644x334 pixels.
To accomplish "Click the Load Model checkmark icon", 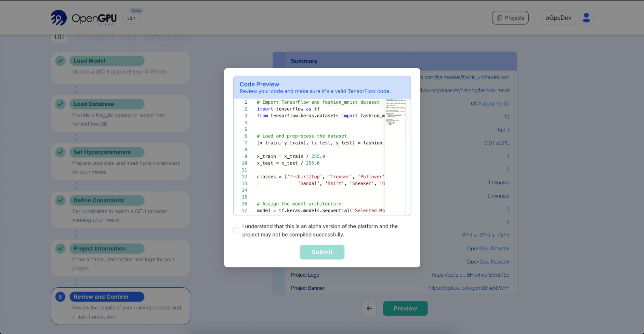I will 60,61.
